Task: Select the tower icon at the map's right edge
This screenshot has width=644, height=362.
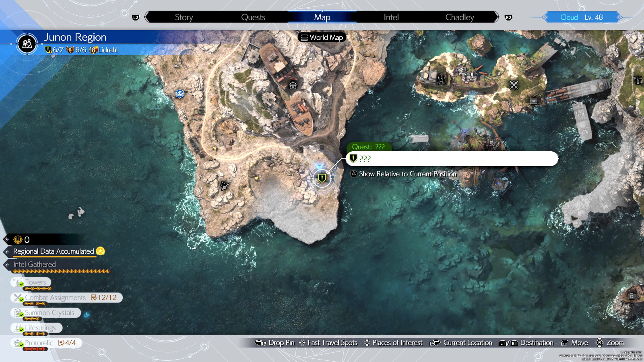Action: click(638, 80)
